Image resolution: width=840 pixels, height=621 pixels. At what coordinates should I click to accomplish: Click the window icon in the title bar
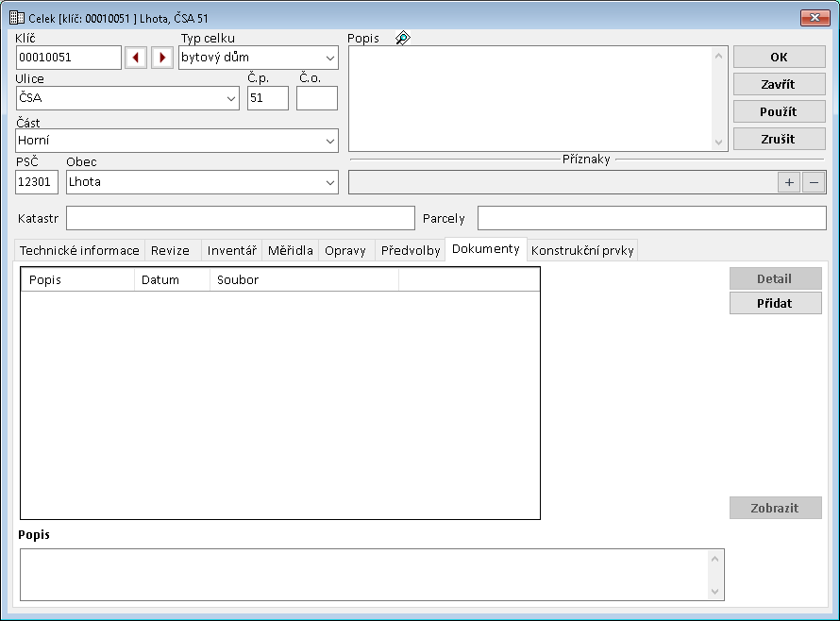[16, 17]
